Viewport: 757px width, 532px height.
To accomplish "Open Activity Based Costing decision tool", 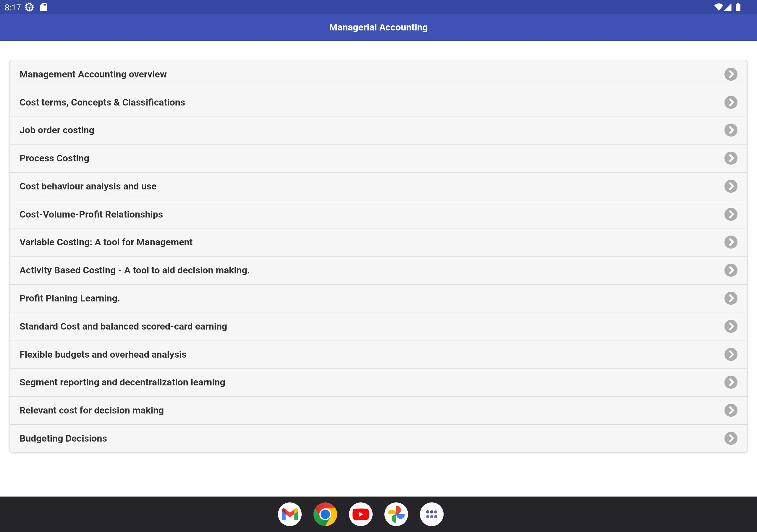I will click(378, 270).
